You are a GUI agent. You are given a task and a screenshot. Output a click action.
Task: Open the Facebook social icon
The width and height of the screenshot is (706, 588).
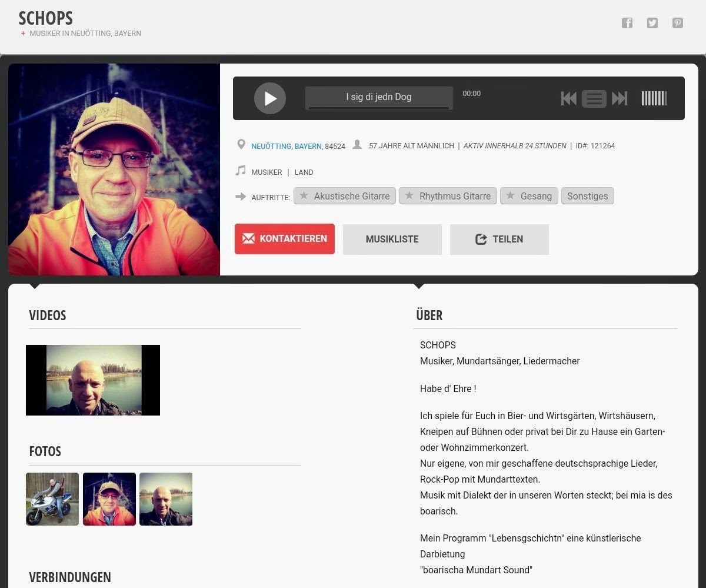pyautogui.click(x=627, y=23)
